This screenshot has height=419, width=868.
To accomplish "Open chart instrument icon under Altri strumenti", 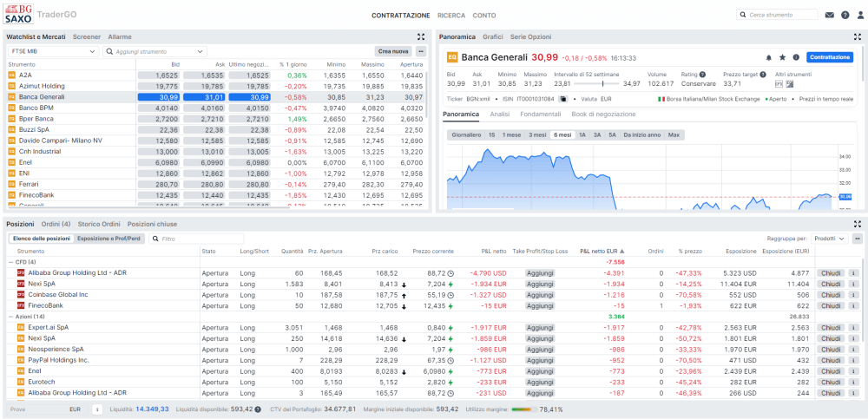I will click(x=789, y=84).
